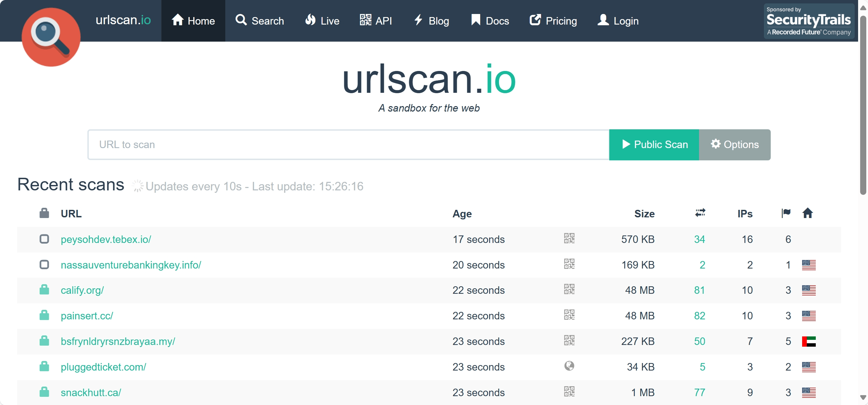Open scan result for calify.org/

tap(82, 290)
